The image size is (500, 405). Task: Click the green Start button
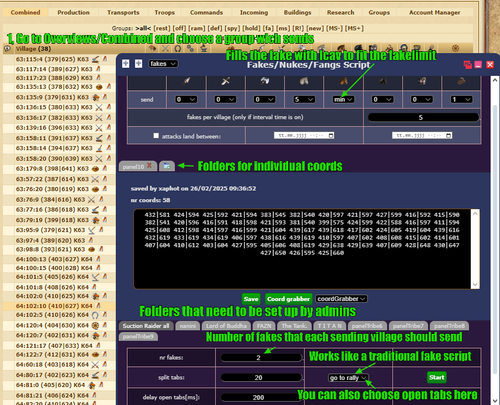pyautogui.click(x=437, y=377)
